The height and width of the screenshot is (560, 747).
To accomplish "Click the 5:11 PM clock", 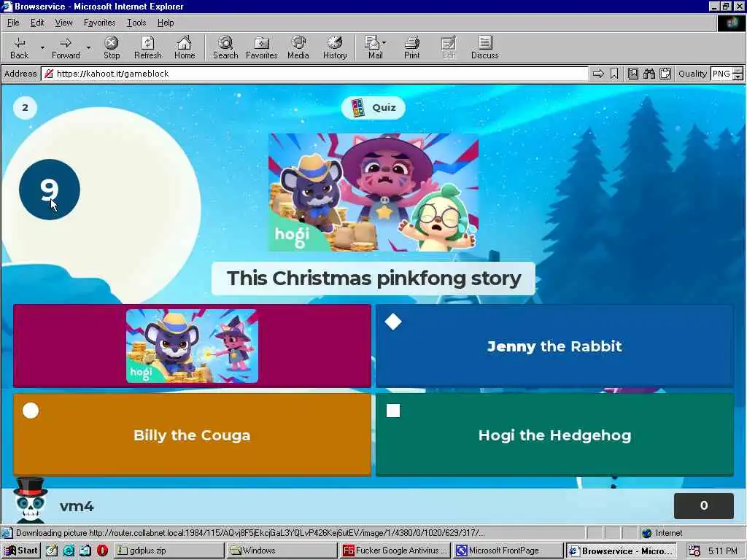I will 722,551.
